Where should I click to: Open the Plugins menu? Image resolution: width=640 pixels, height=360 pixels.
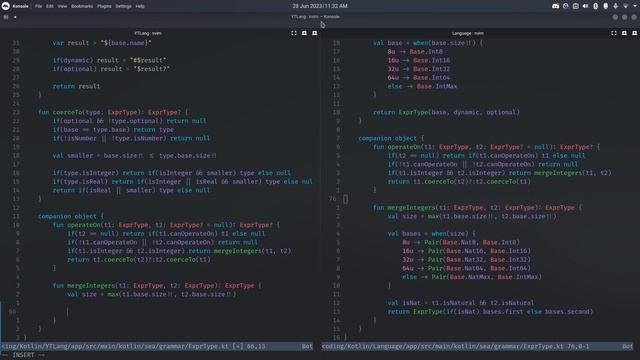[104, 6]
